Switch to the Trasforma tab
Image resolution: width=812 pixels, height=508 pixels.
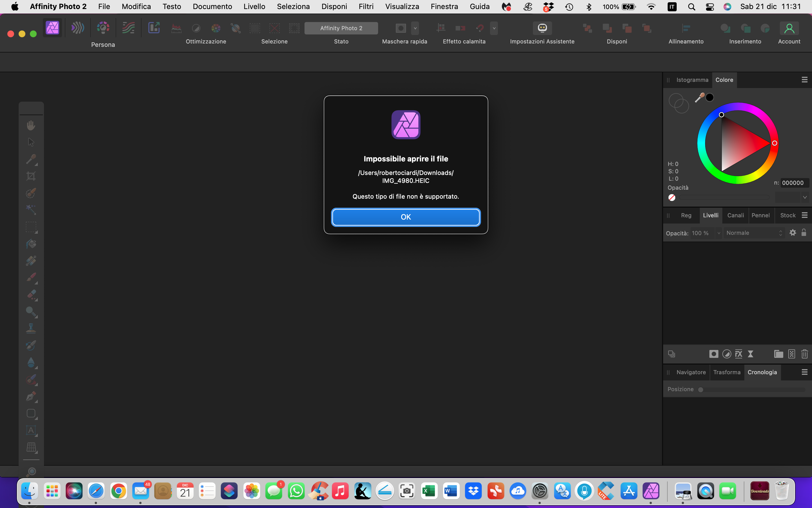tap(727, 372)
